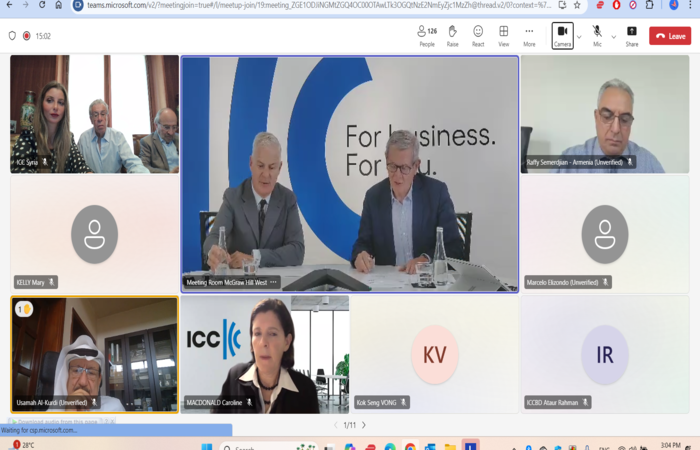Viewport: 700px width, 450px height.
Task: Go to next page of participants
Action: coord(363,425)
